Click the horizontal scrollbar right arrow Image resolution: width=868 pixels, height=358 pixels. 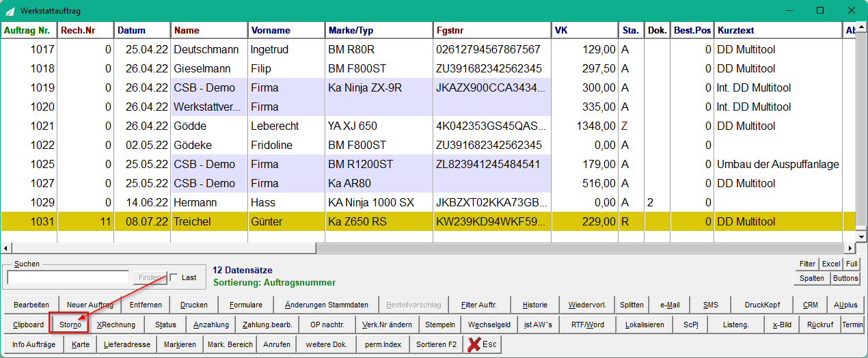coord(850,248)
